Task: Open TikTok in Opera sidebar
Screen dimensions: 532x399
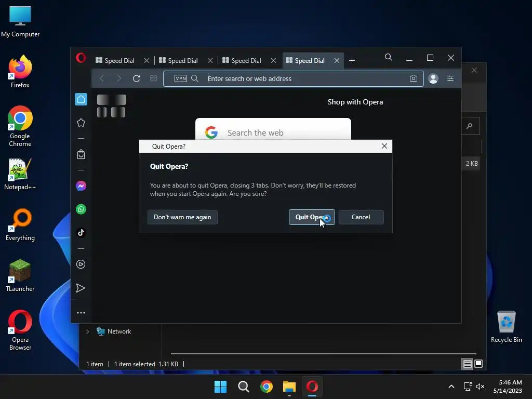Action: (x=81, y=232)
